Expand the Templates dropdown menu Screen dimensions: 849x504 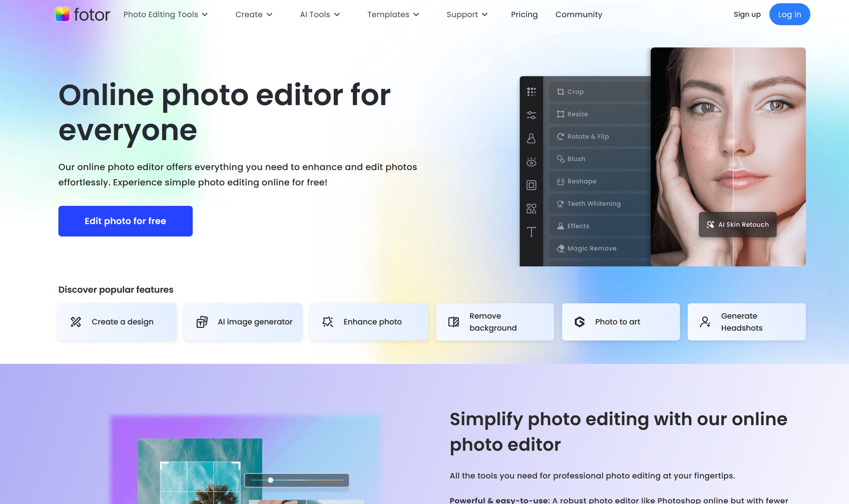click(x=392, y=14)
